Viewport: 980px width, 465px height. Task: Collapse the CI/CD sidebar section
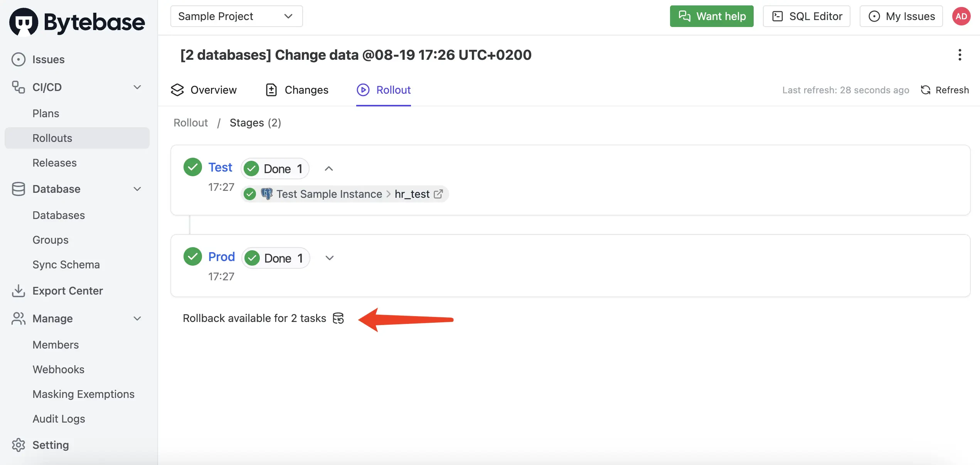[137, 87]
